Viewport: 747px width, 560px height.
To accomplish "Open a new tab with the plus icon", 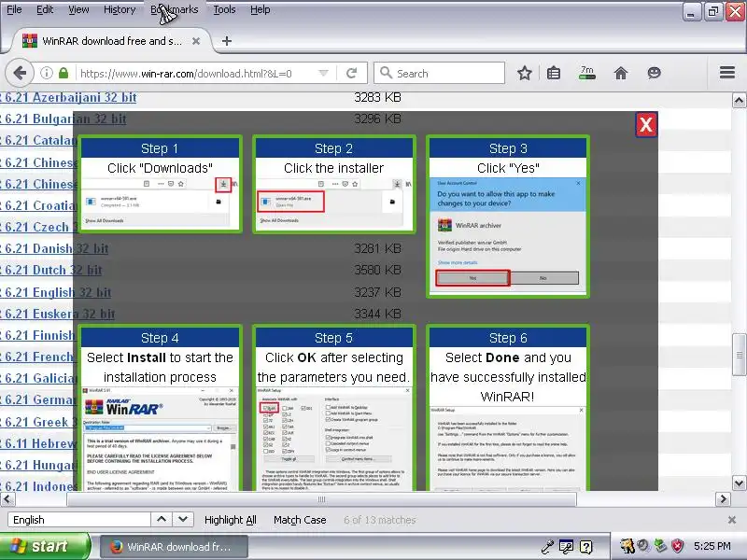I will (x=227, y=41).
